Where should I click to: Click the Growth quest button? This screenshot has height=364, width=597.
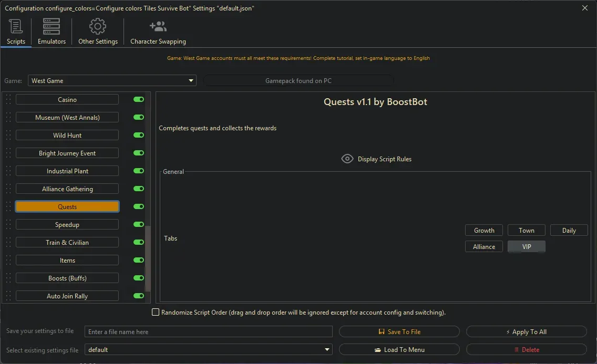click(483, 230)
